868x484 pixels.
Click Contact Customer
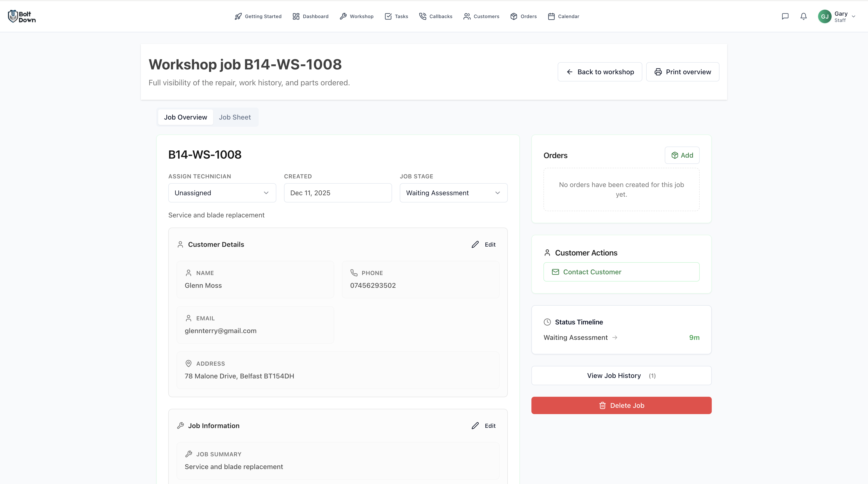[621, 272]
